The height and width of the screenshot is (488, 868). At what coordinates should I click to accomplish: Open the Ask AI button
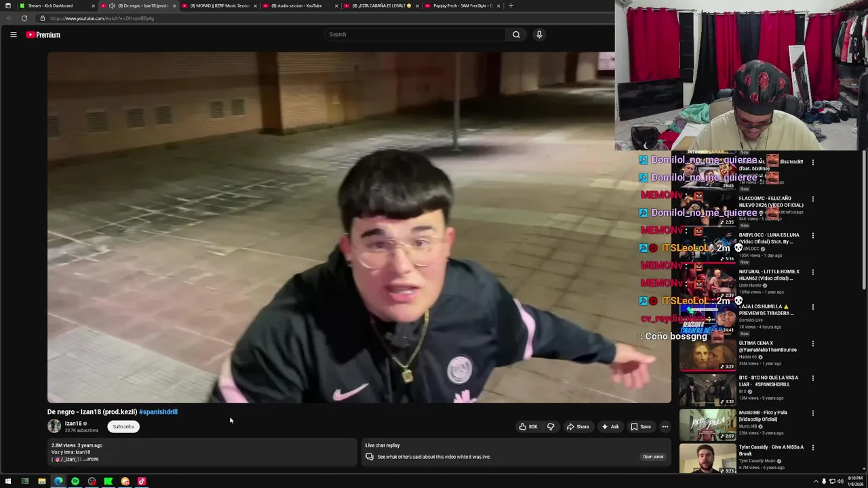point(610,427)
